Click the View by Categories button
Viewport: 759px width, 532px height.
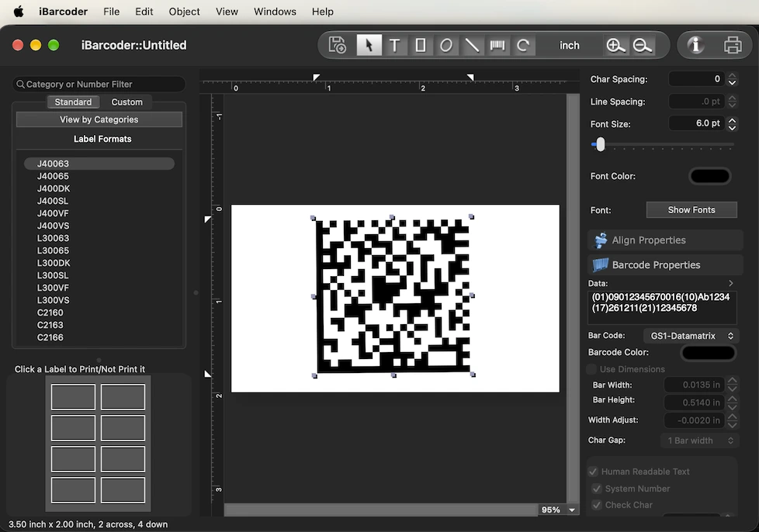(99, 119)
